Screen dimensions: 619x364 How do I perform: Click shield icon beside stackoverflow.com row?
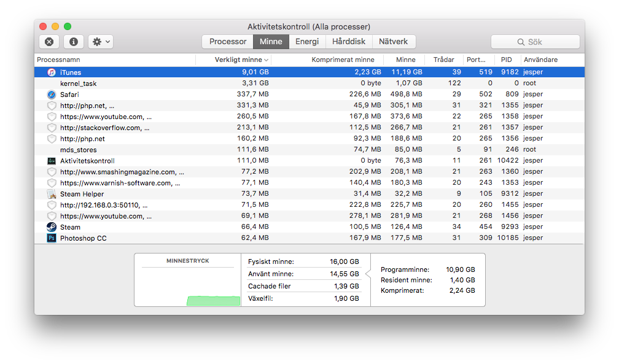tap(52, 128)
